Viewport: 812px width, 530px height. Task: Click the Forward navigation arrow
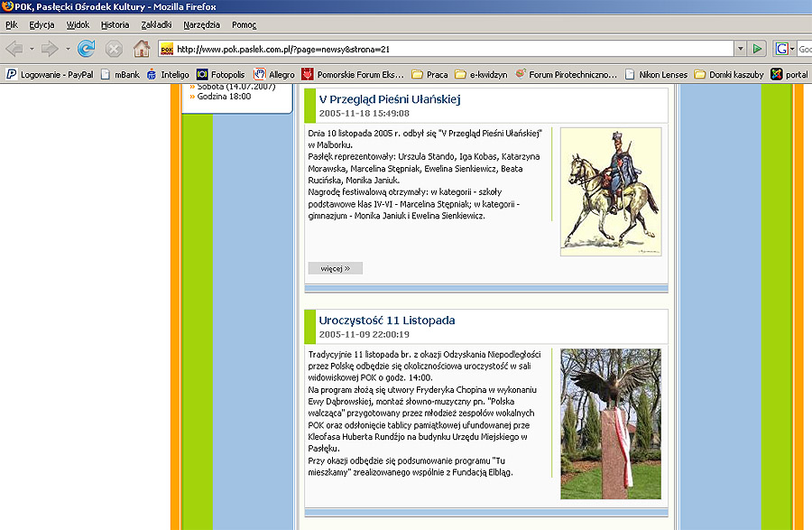pos(49,49)
